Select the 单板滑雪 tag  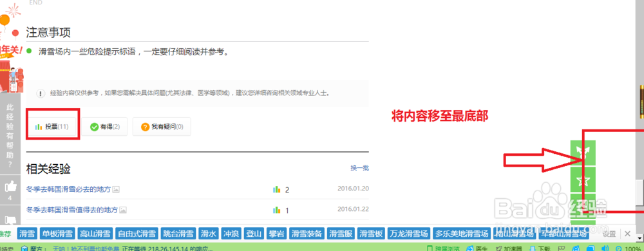[57, 234]
